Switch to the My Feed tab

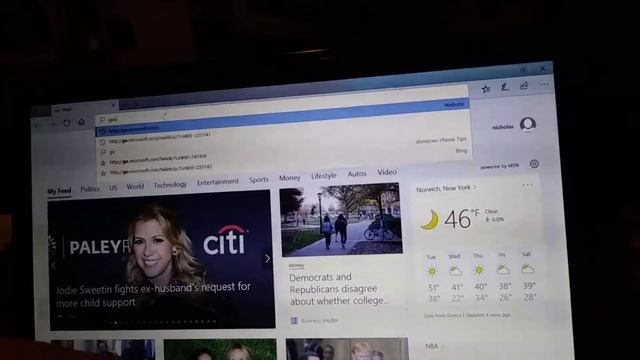tap(59, 191)
